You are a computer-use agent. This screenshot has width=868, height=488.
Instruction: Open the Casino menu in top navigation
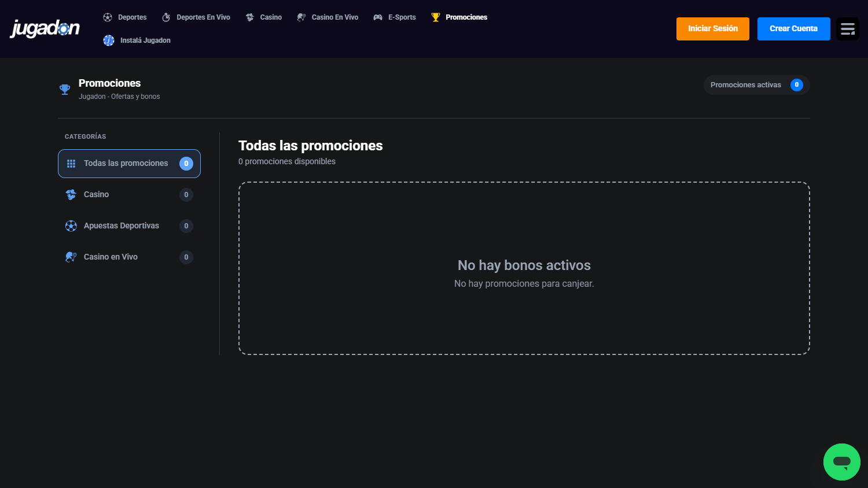[264, 17]
